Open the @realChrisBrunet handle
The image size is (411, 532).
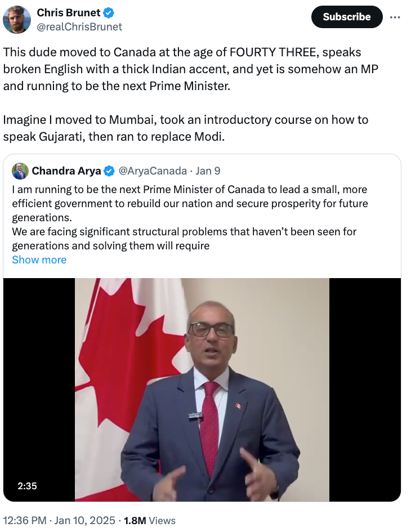coord(79,27)
